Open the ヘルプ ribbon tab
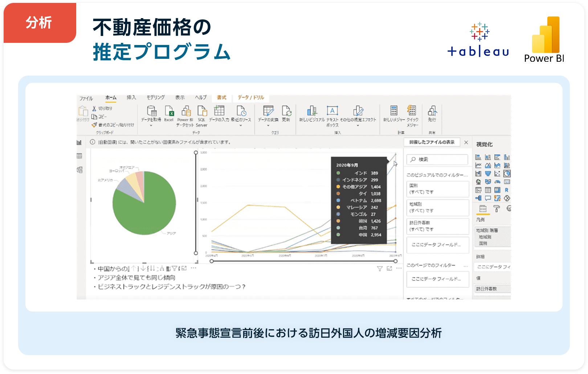The height and width of the screenshot is (374, 588). coord(201,98)
